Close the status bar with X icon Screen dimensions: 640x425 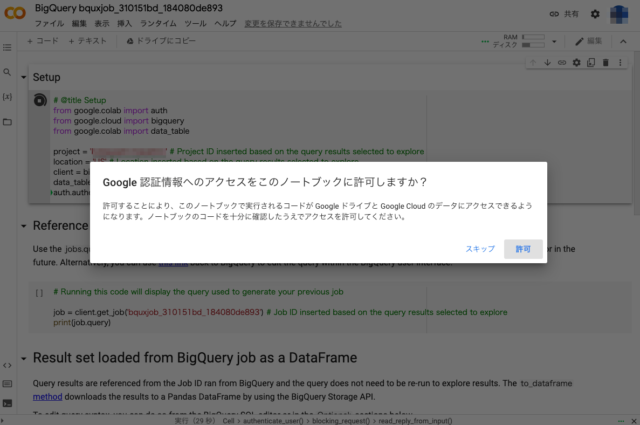pyautogui.click(x=633, y=421)
